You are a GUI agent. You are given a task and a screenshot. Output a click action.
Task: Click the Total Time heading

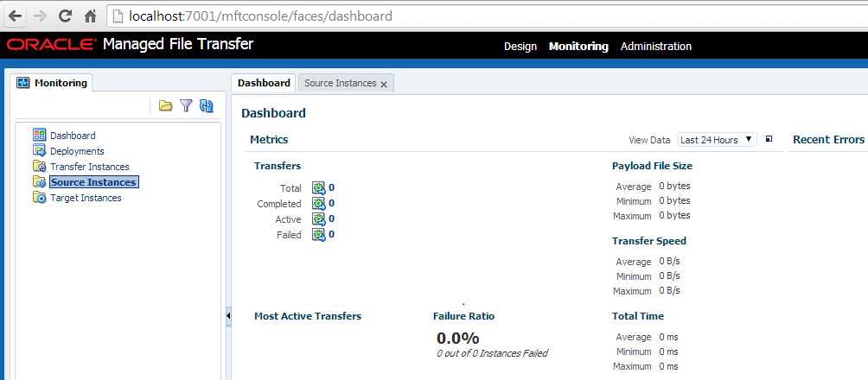[x=638, y=316]
